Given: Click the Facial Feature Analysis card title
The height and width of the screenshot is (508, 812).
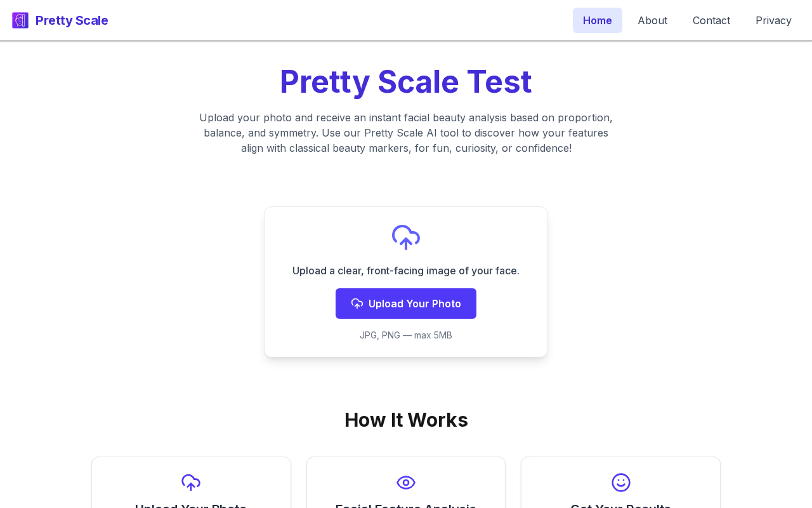Looking at the screenshot, I should 406,505.
